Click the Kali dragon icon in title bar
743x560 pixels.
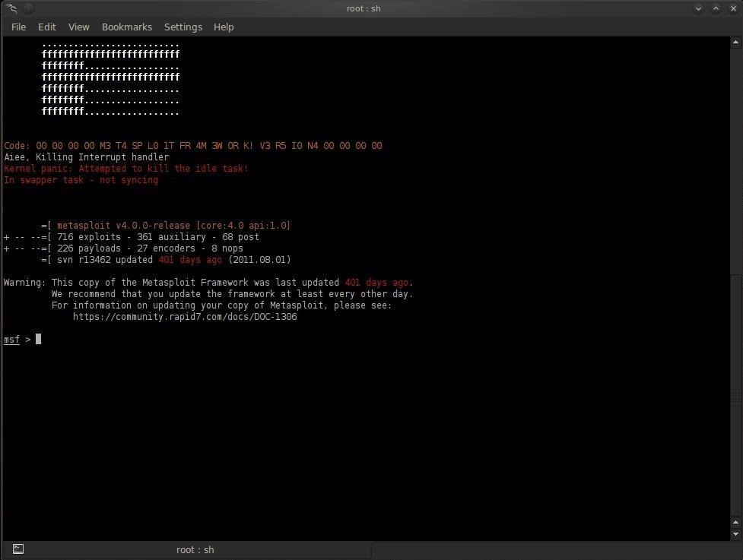[12, 8]
